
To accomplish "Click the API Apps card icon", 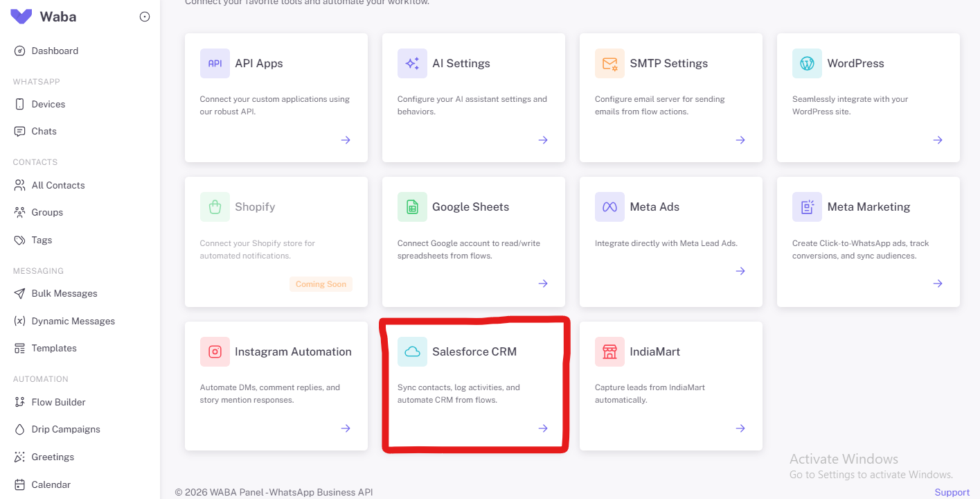I will tap(215, 63).
